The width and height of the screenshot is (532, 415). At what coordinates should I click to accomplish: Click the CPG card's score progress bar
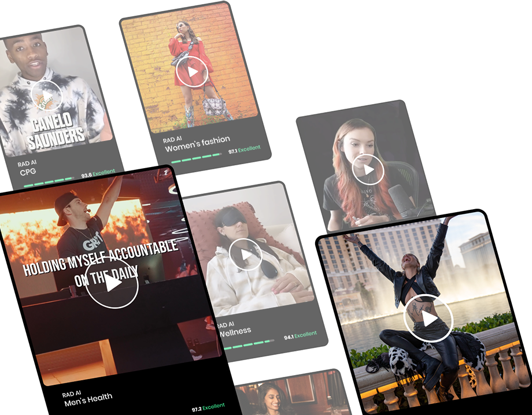tap(49, 182)
